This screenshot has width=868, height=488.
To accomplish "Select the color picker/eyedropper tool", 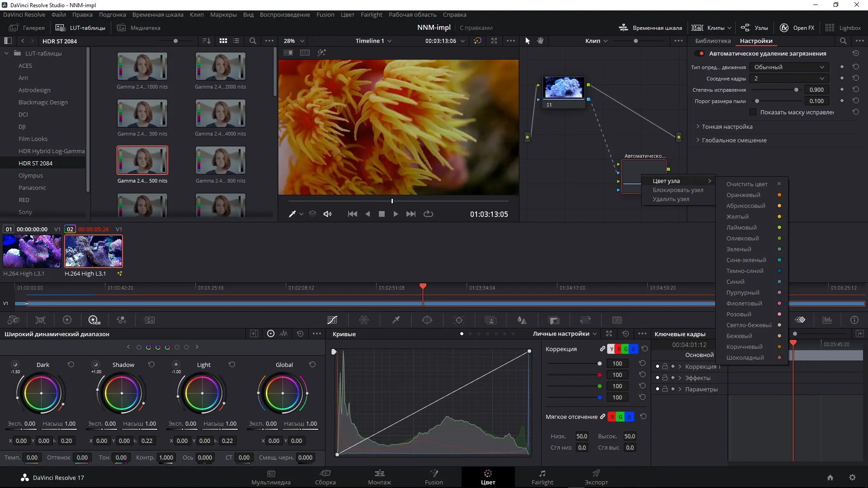I will pos(292,214).
